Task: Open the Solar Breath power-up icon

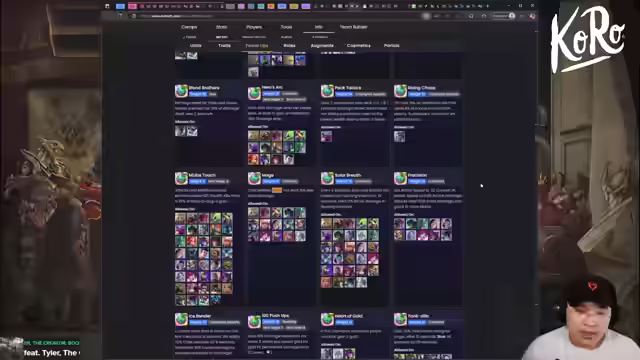Action: click(x=327, y=178)
